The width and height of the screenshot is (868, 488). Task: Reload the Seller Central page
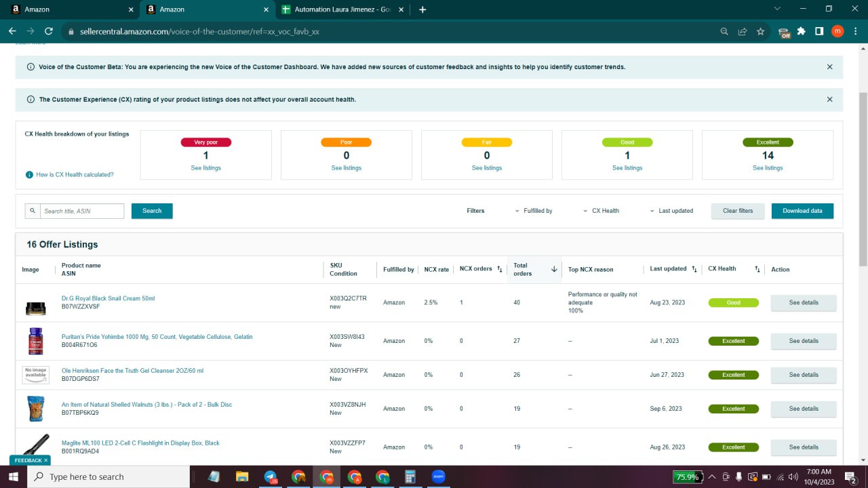click(x=48, y=31)
